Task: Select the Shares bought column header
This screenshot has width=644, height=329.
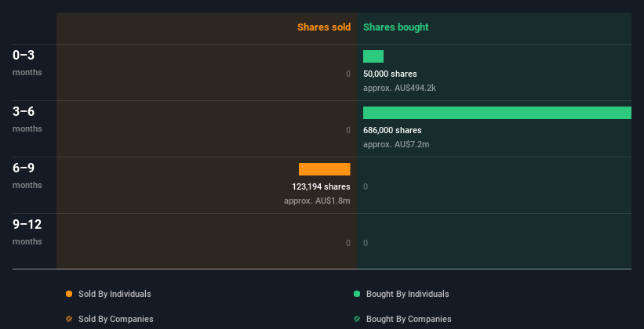Action: point(396,27)
